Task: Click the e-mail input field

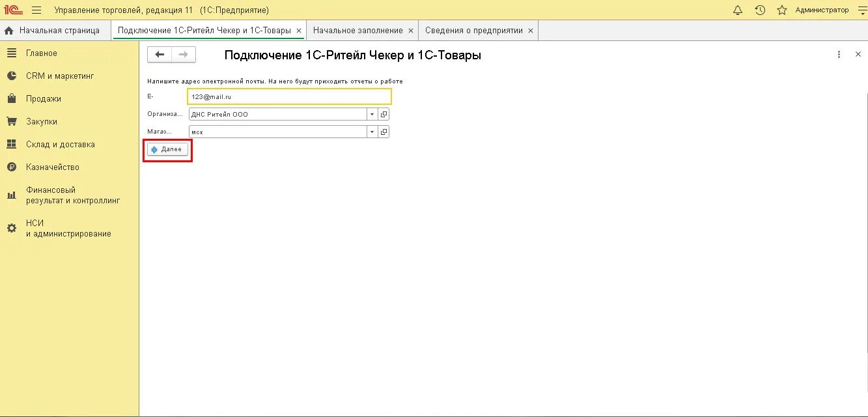Action: point(289,96)
